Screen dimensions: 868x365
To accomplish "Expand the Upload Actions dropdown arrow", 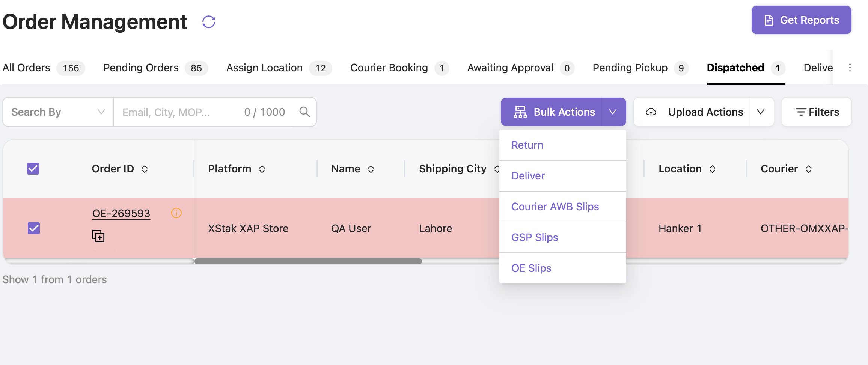I will click(761, 112).
